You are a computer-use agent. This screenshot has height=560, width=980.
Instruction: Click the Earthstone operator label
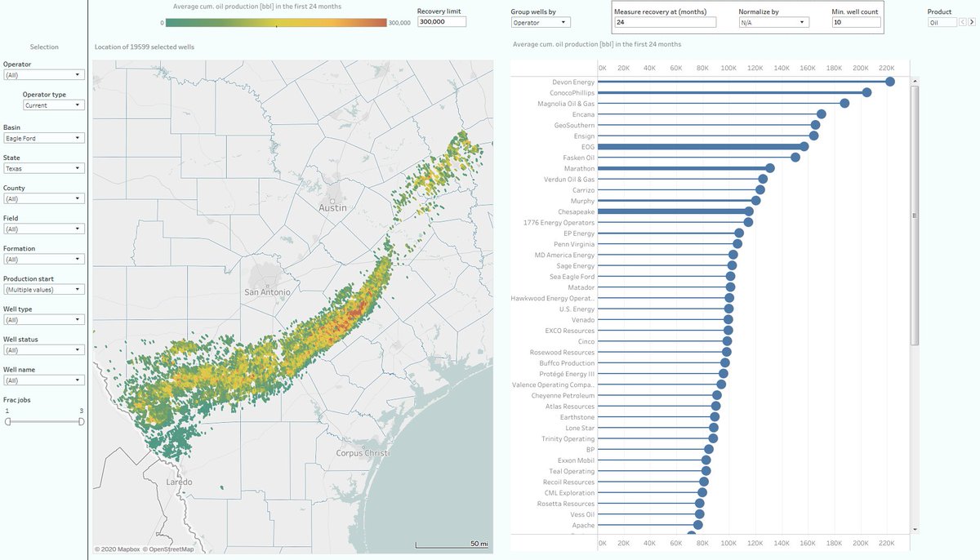pyautogui.click(x=577, y=417)
